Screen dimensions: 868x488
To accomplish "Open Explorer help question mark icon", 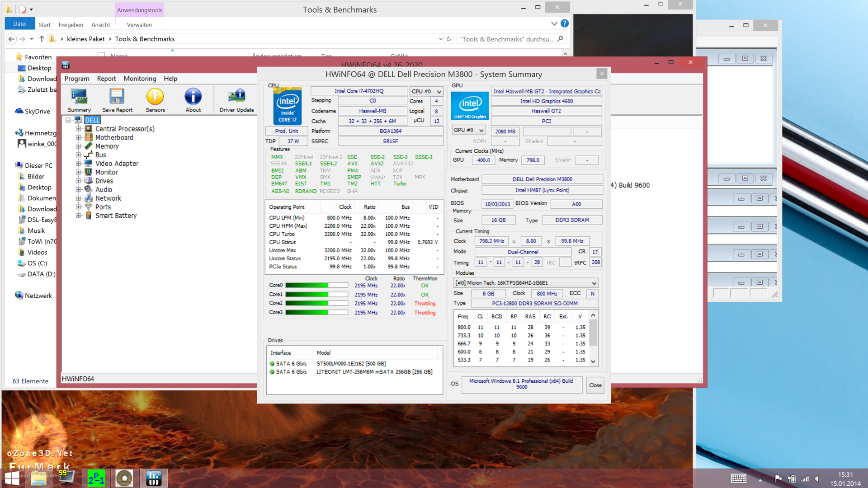I will coord(565,23).
